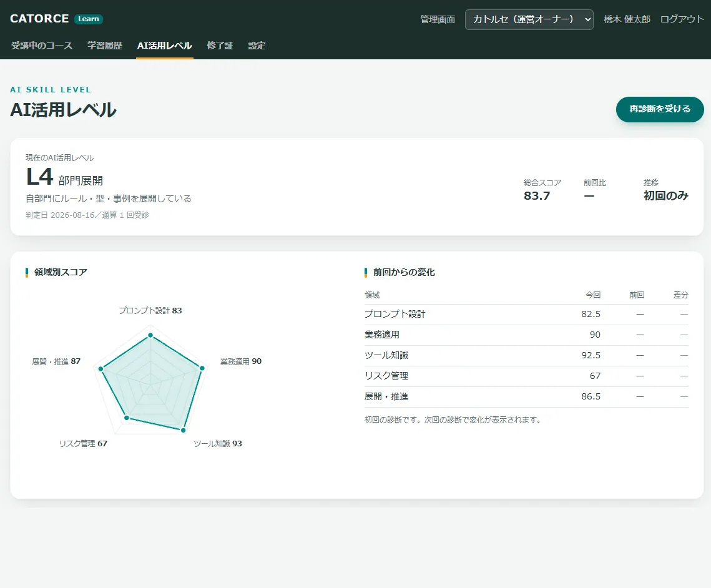Click the 領域 column header
This screenshot has width=711, height=588.
[372, 295]
